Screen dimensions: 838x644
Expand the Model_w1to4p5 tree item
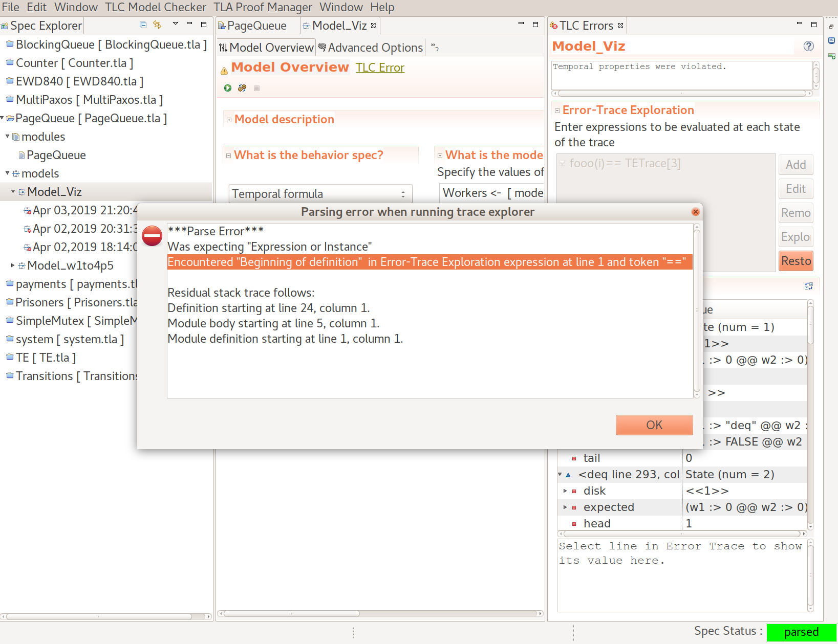13,265
